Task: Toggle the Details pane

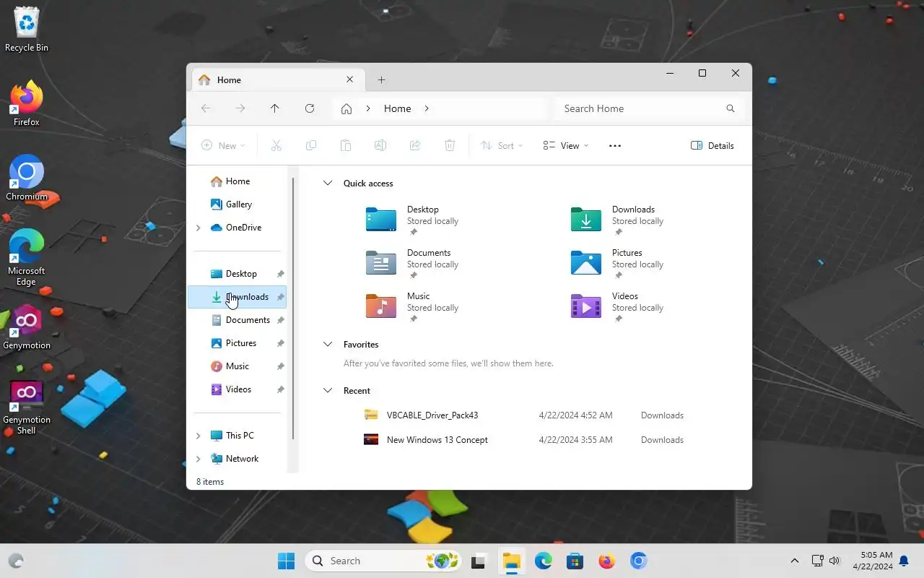Action: (x=712, y=145)
